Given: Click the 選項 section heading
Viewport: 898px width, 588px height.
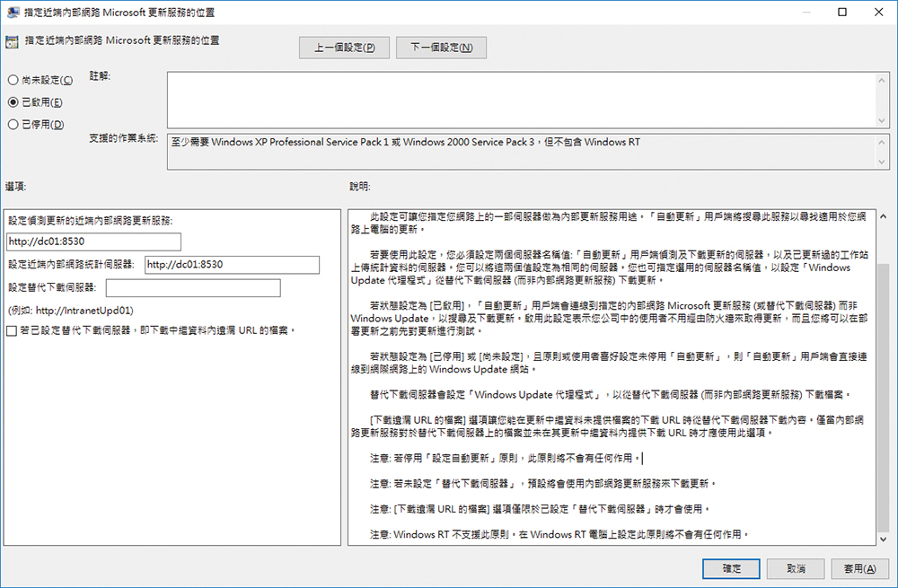Looking at the screenshot, I should point(15,187).
